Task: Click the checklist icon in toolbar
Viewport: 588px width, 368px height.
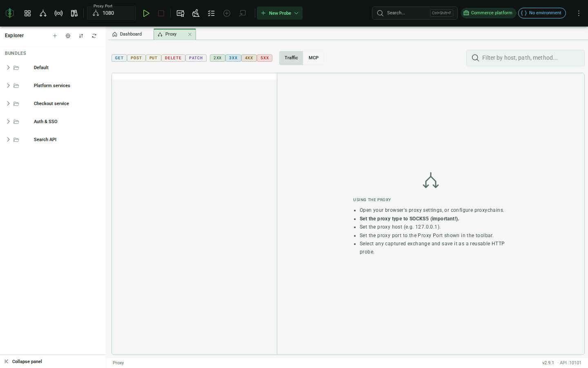Action: tap(211, 13)
